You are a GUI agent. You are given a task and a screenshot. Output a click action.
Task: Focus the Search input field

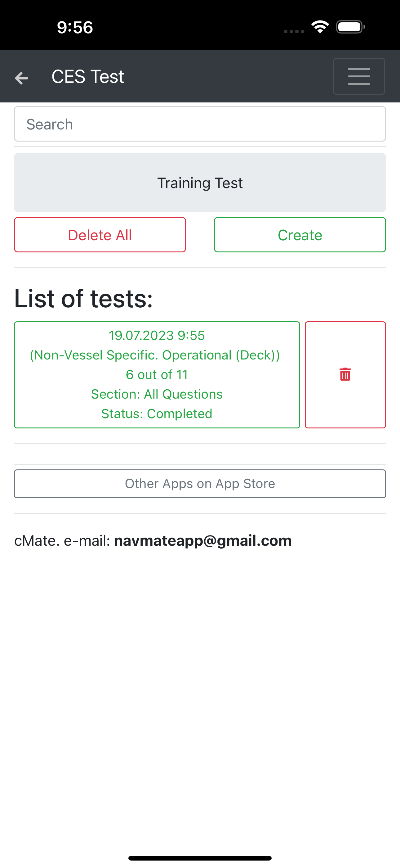200,124
